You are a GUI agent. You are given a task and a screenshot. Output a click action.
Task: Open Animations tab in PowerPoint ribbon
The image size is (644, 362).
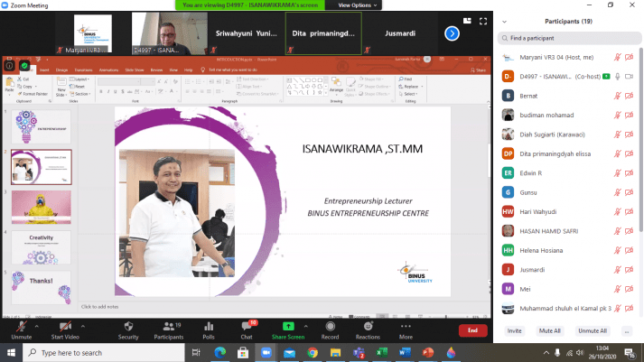pyautogui.click(x=109, y=70)
